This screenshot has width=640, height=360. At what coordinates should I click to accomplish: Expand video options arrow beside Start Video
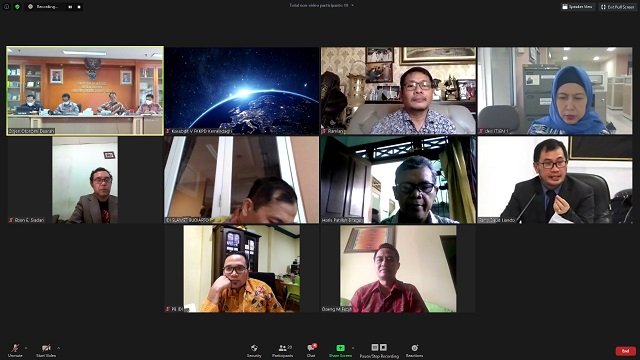click(59, 348)
